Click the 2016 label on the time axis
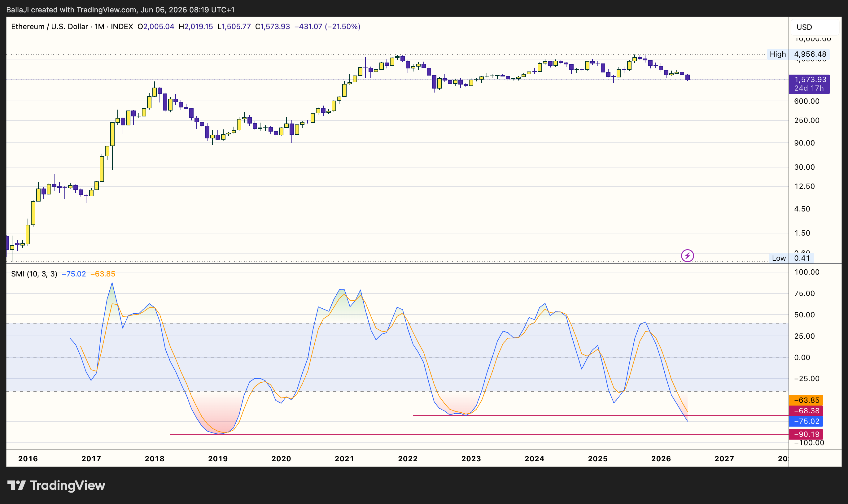 [x=28, y=459]
